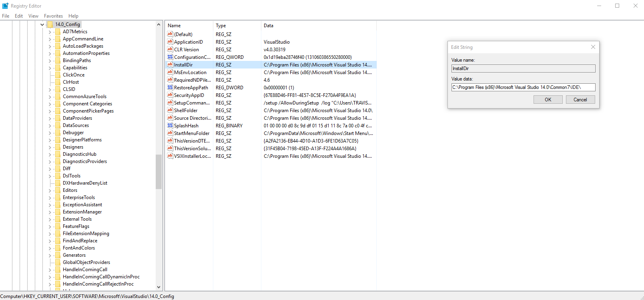This screenshot has height=300, width=644.
Task: Click the InstallDir value icon
Action: (170, 64)
